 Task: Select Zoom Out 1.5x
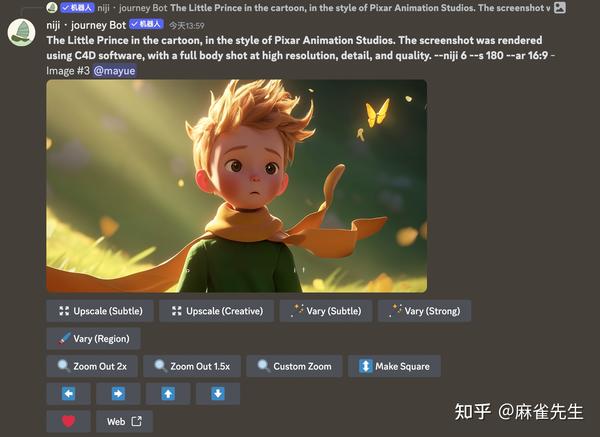(x=192, y=366)
